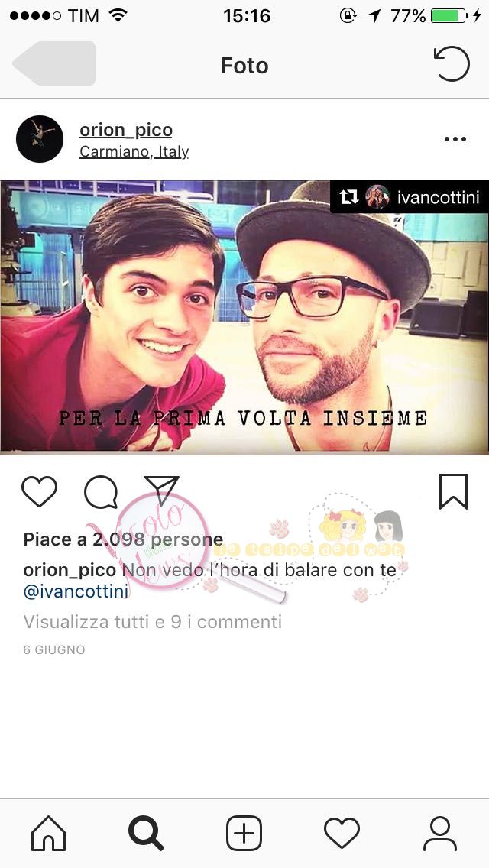Expand Visualizza tutti e 9 i commenti
489x868 pixels.
pyautogui.click(x=152, y=622)
